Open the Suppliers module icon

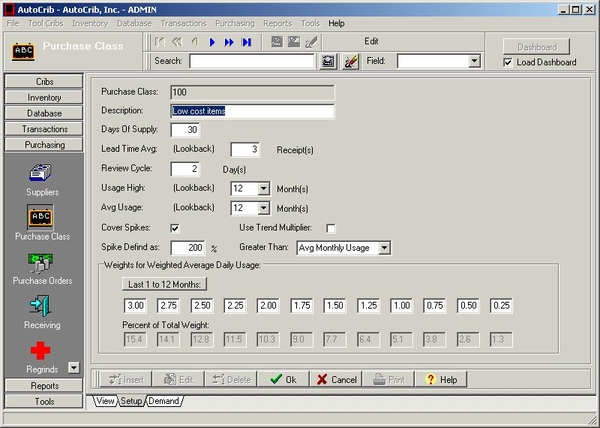click(42, 172)
